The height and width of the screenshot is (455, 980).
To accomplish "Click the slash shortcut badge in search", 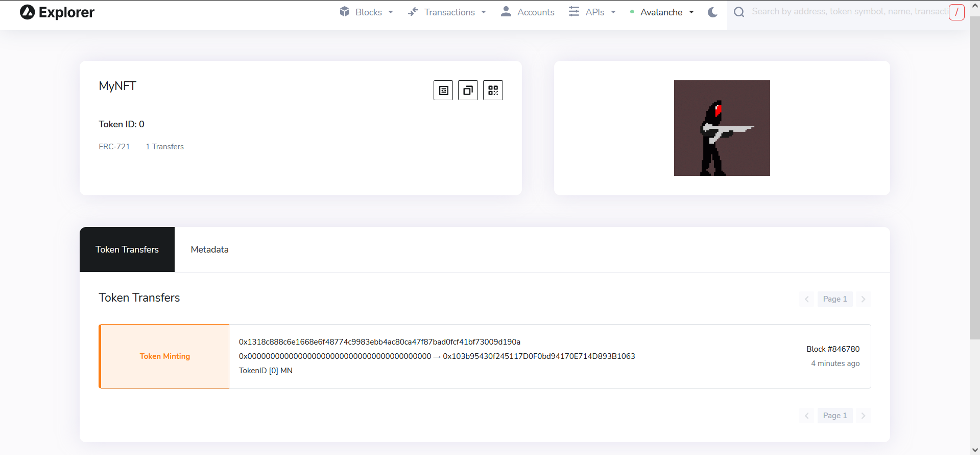I will click(x=957, y=12).
